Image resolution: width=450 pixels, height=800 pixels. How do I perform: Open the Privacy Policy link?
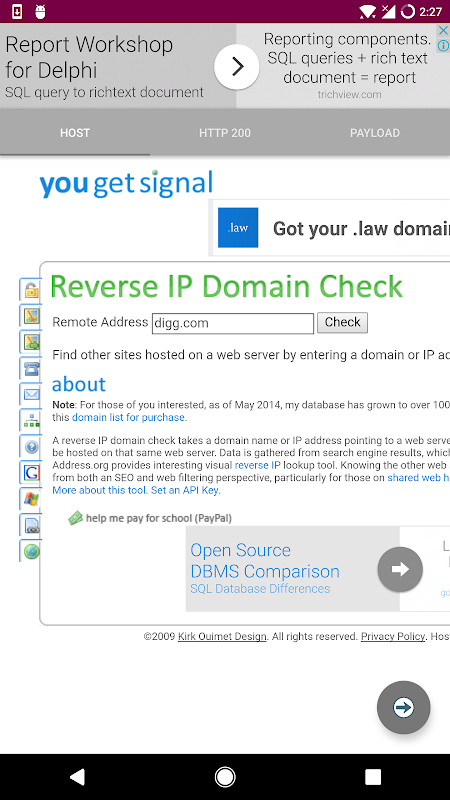tap(393, 636)
